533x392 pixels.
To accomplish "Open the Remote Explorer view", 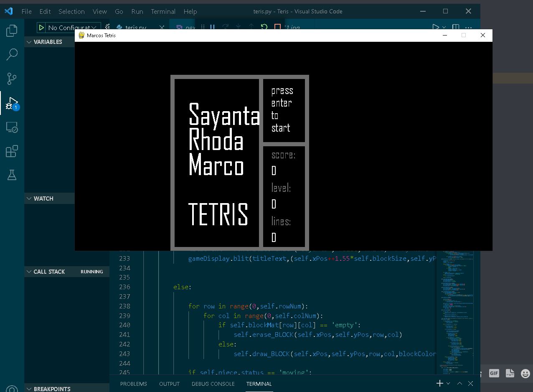I will (x=12, y=127).
